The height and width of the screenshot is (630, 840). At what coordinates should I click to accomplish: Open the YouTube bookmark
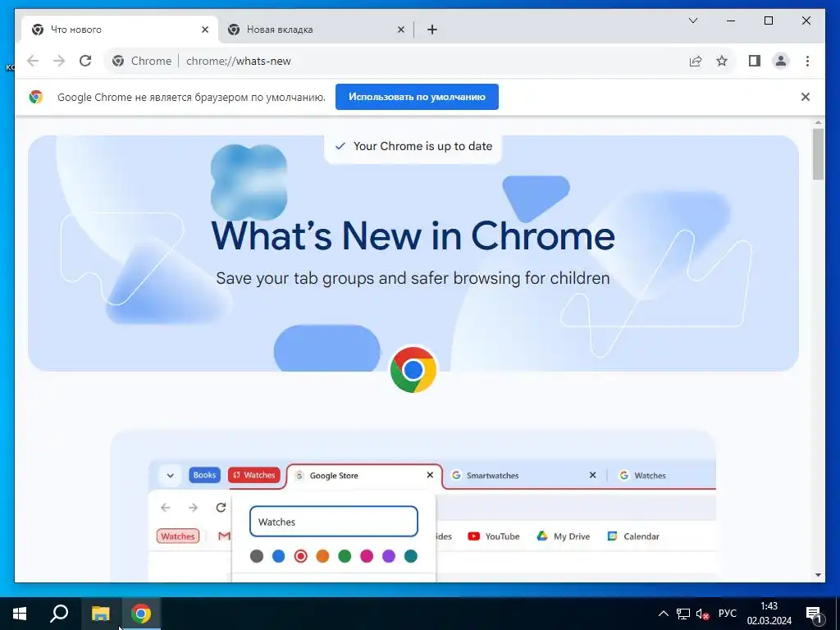click(x=493, y=536)
